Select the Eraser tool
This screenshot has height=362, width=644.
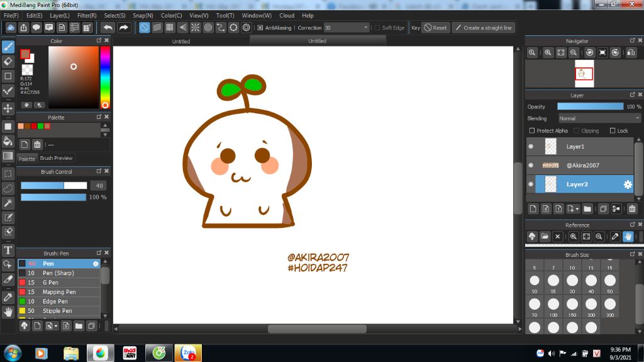click(8, 61)
